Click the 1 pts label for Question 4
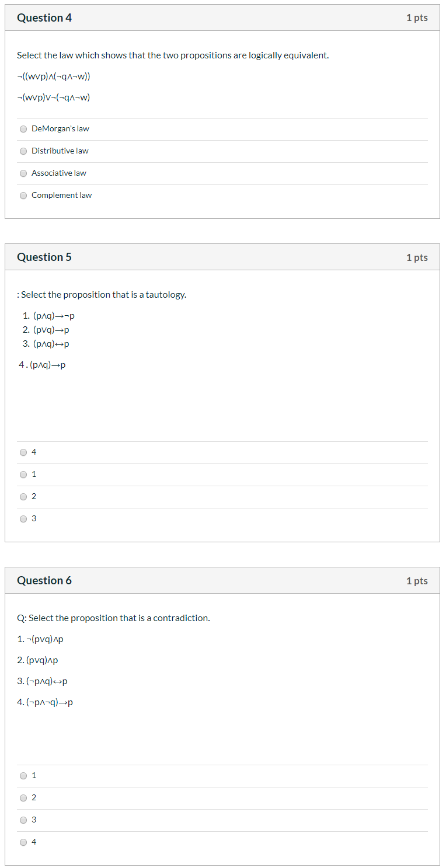Viewport: 446px width, 868px height. point(416,18)
